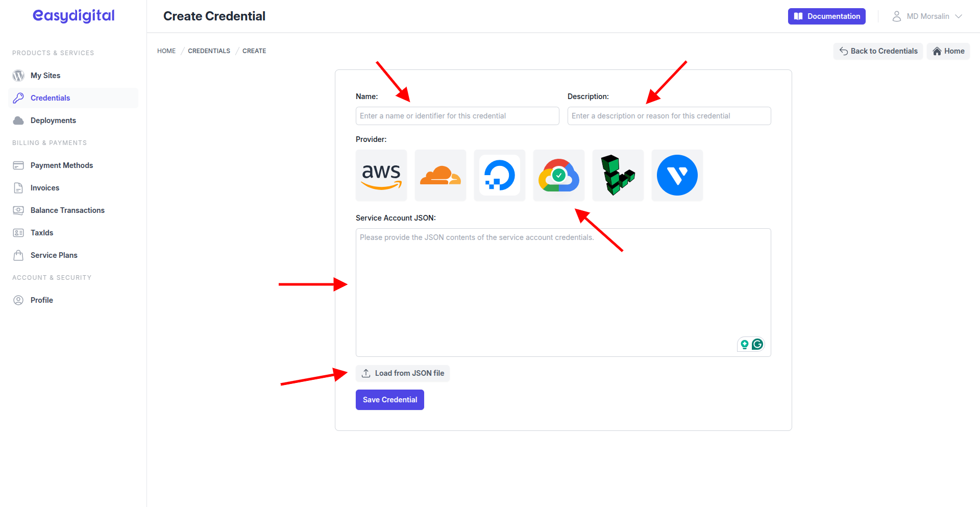Viewport: 980px width, 507px height.
Task: Select the Google Cloud provider
Action: point(558,175)
